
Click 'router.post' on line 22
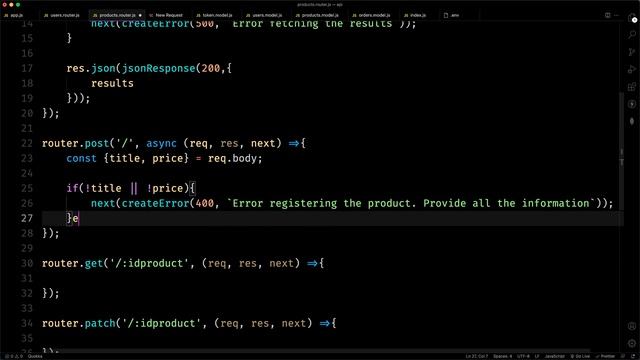click(76, 143)
